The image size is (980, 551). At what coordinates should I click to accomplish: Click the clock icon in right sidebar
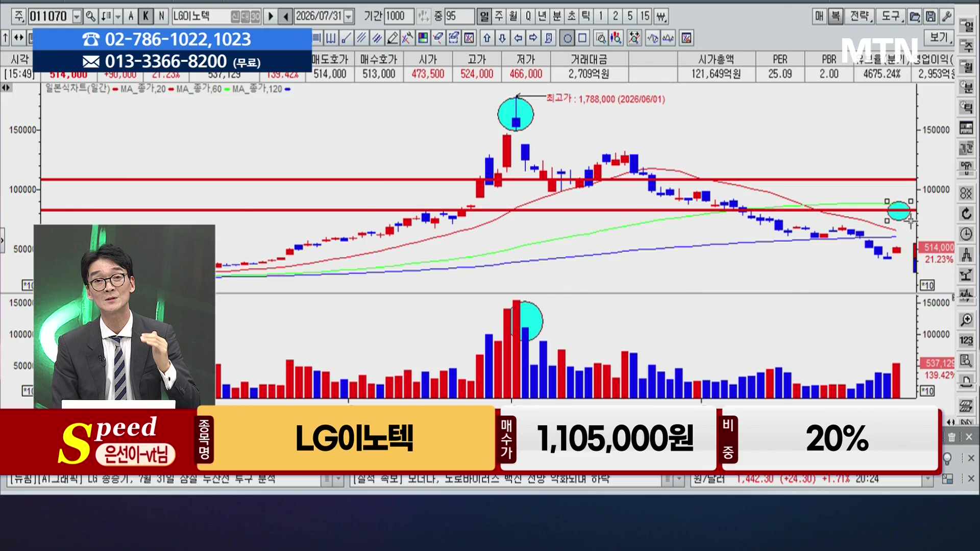pos(966,234)
